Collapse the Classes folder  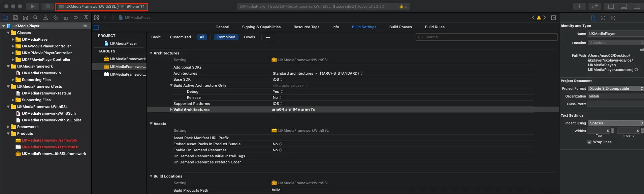pos(8,33)
